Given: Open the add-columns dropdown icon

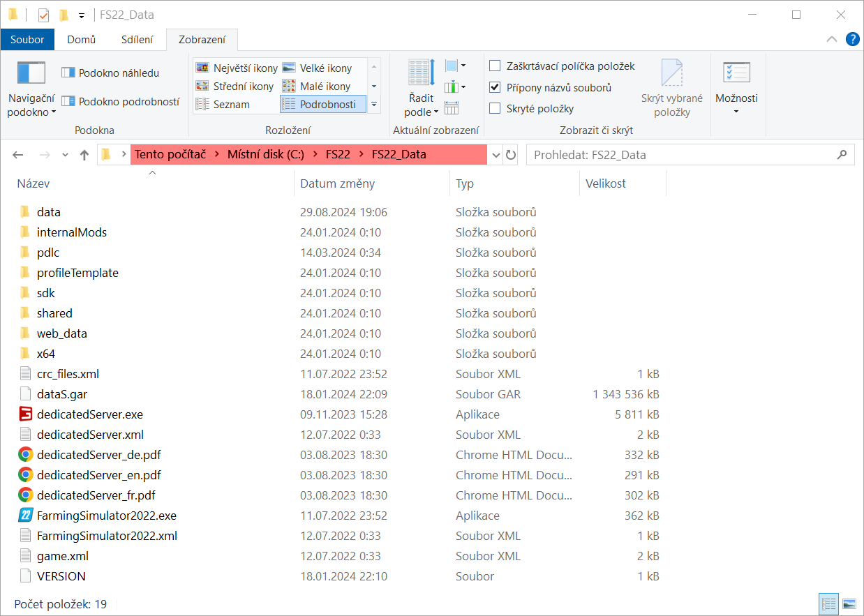Looking at the screenshot, I should (455, 87).
